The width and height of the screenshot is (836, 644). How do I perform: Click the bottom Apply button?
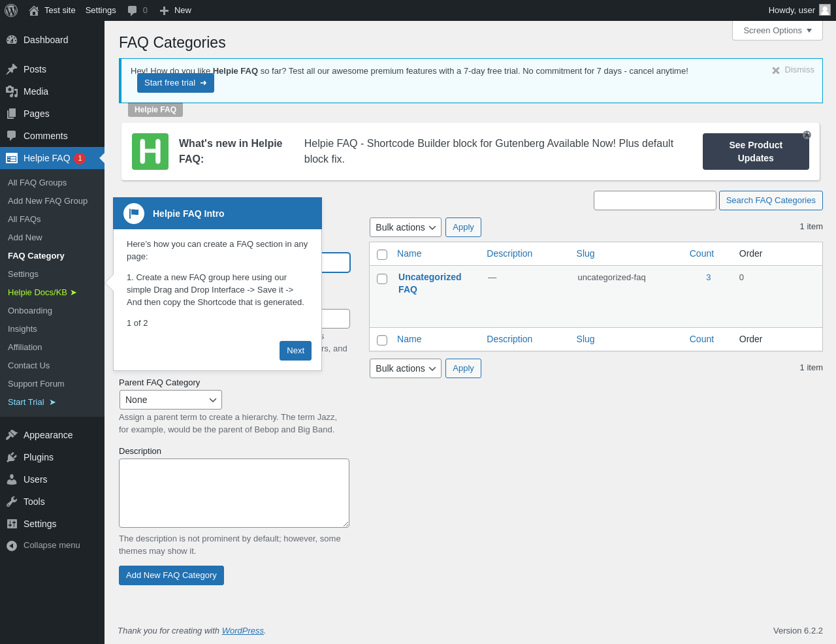(463, 368)
